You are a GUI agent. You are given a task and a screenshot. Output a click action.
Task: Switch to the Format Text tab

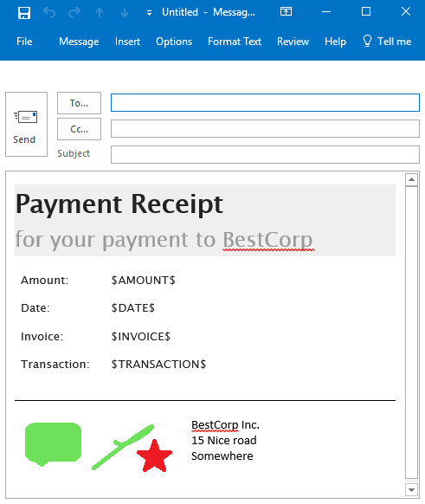tap(235, 42)
